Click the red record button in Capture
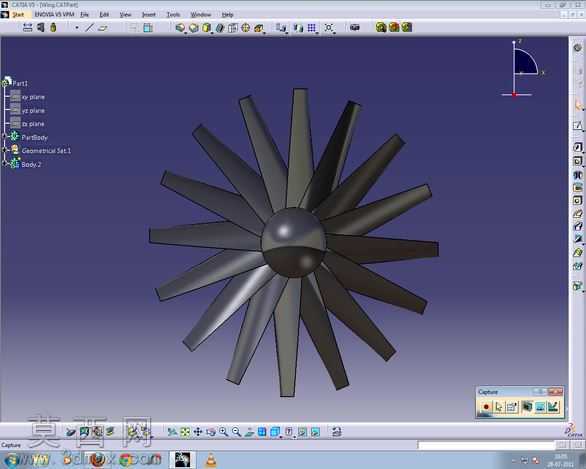Screen dimensions: 586x469 486,407
